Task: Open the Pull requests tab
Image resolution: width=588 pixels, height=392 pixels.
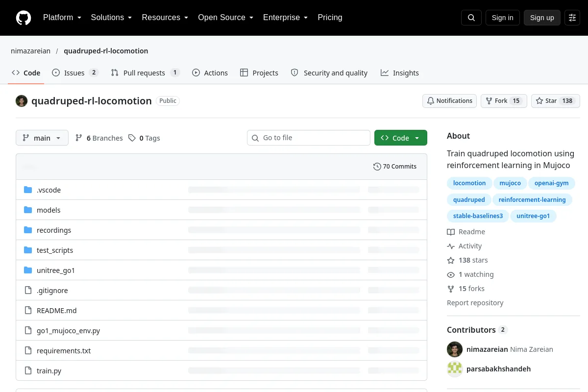Action: 145,73
